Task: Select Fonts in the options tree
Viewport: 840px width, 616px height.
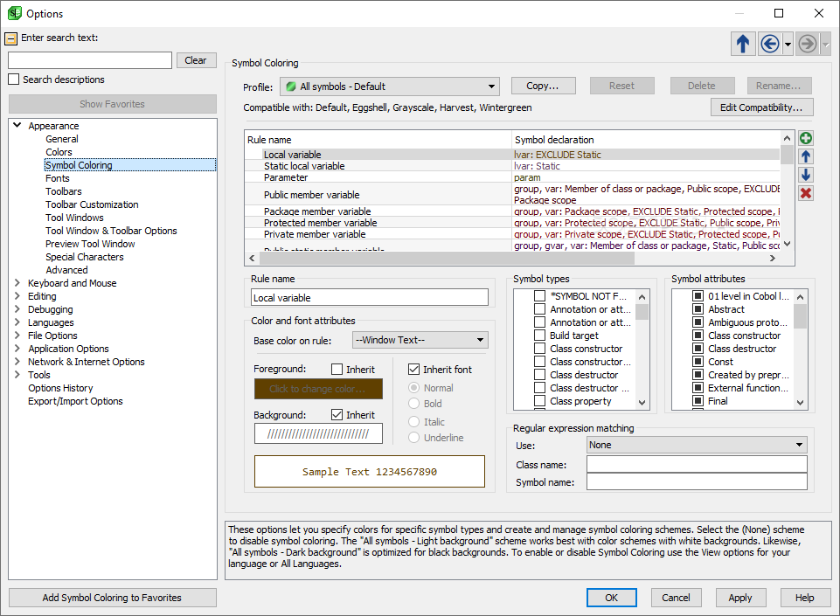Action: [58, 178]
